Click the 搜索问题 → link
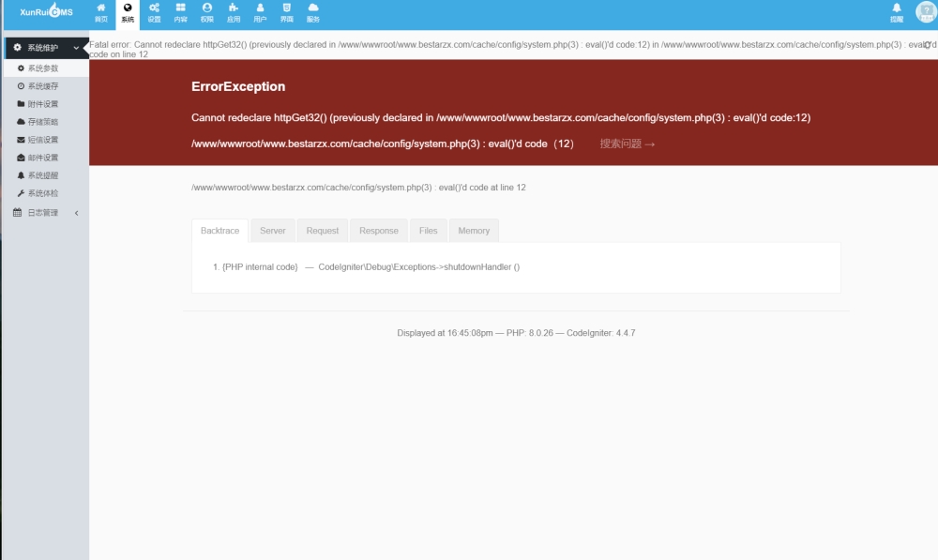The width and height of the screenshot is (938, 560). [628, 144]
